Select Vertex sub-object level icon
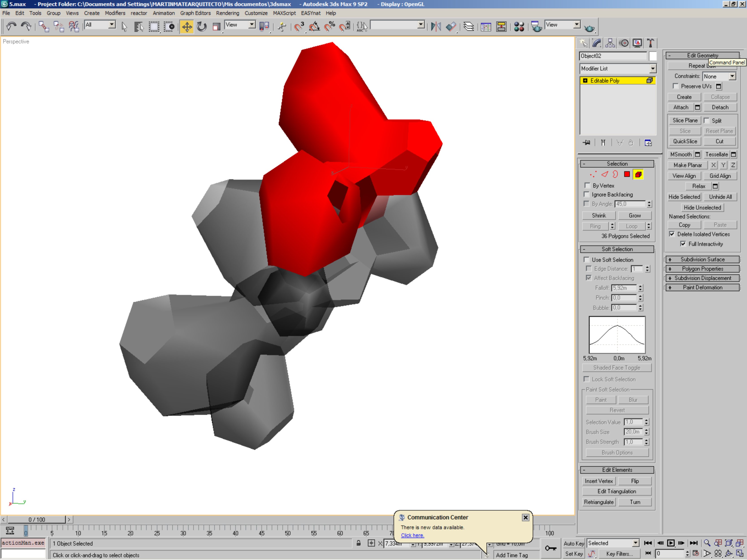The image size is (747, 560). (593, 175)
